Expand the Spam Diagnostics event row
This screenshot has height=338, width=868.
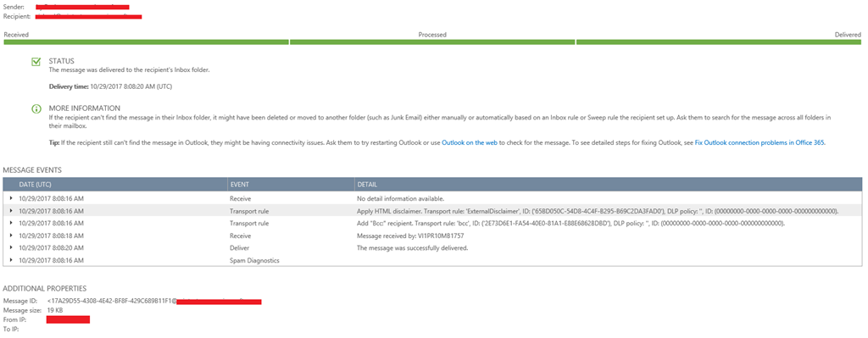pyautogui.click(x=11, y=259)
